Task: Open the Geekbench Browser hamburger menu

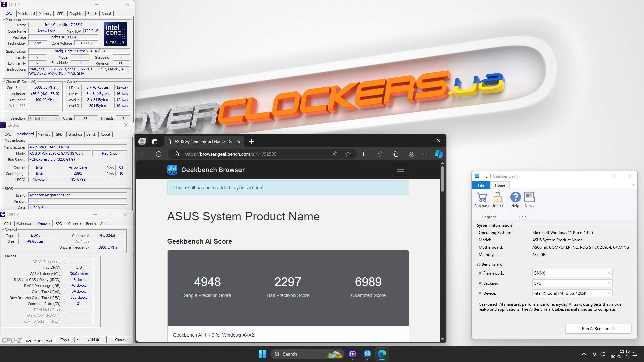Action: tap(400, 170)
